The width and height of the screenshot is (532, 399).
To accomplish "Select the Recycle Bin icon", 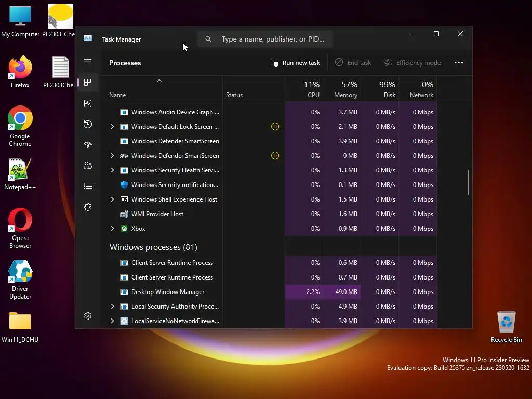I will (x=506, y=327).
